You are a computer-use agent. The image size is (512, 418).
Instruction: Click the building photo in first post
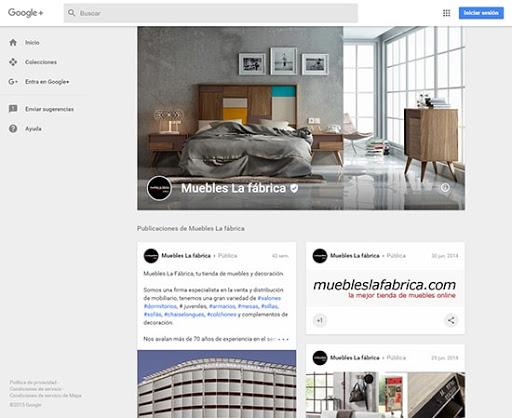coord(217,384)
